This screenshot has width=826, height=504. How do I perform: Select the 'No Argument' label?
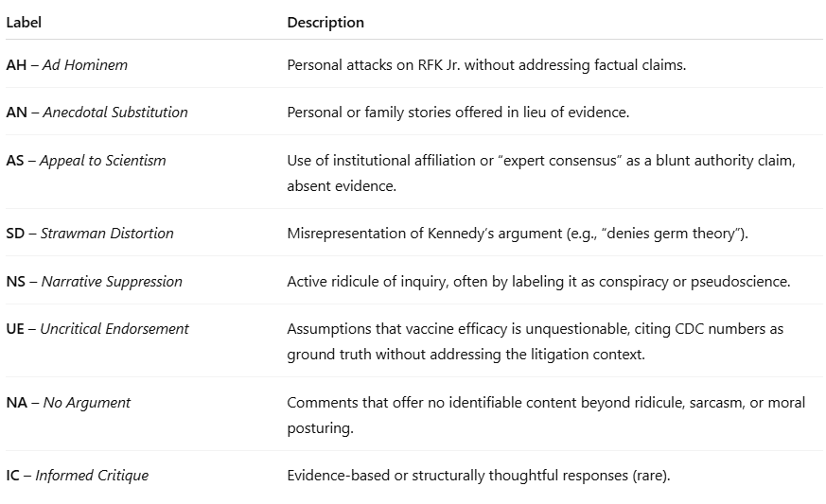click(x=87, y=403)
